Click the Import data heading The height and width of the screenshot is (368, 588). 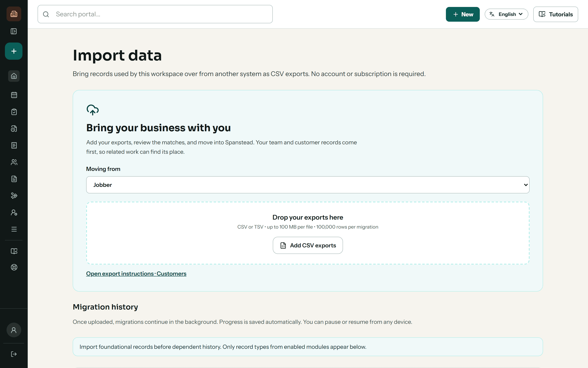(117, 55)
